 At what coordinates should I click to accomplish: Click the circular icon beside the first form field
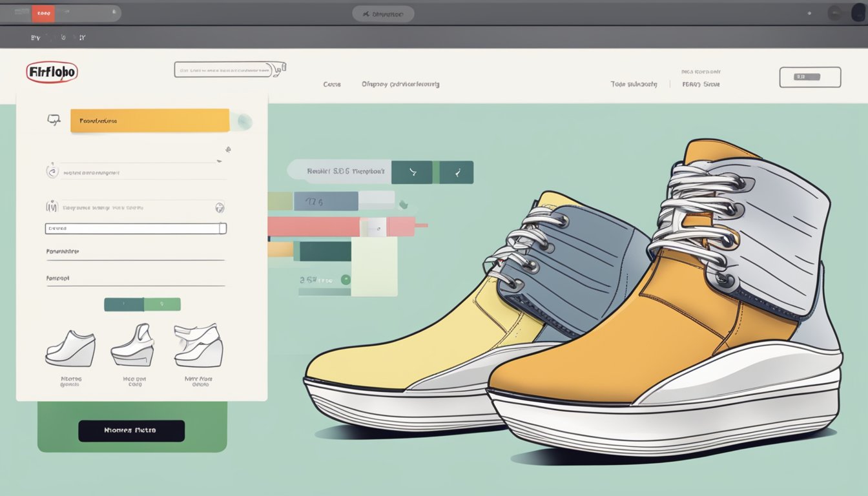(x=52, y=172)
